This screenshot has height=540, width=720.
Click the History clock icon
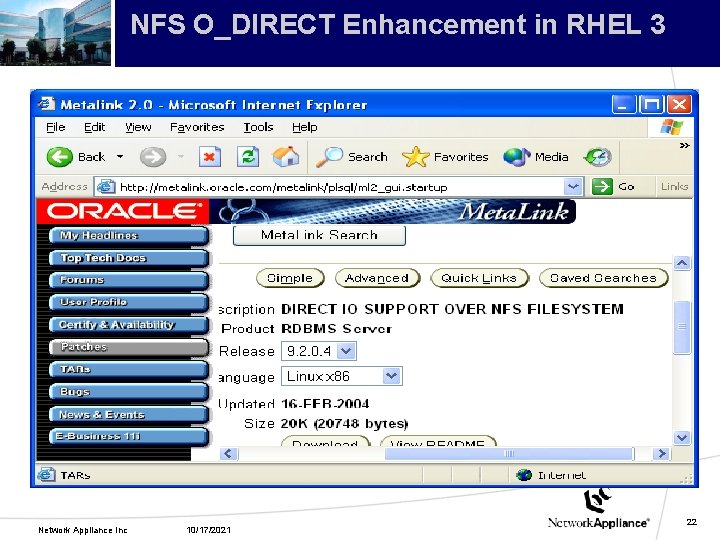click(x=598, y=157)
